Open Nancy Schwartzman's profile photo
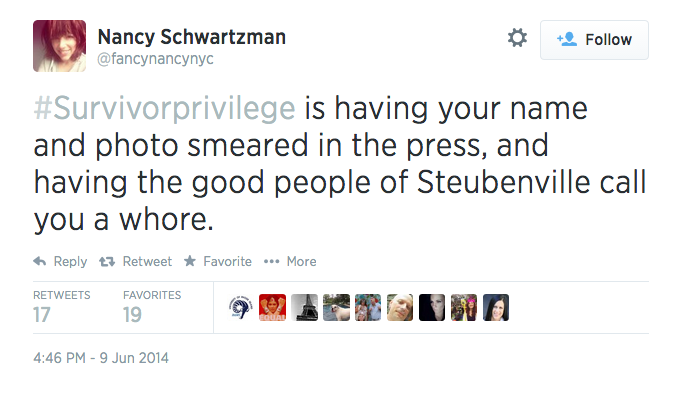 point(59,46)
